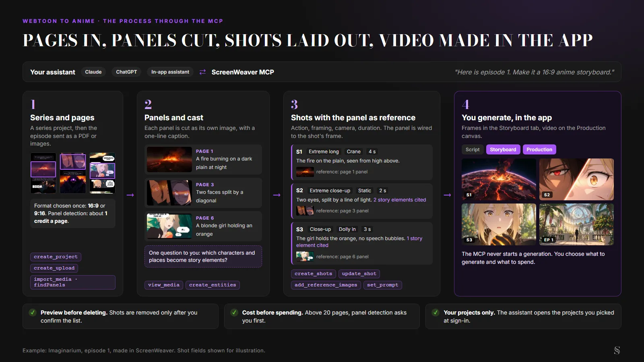Click the 'One question to you' prompt box
644x362 pixels.
click(203, 257)
